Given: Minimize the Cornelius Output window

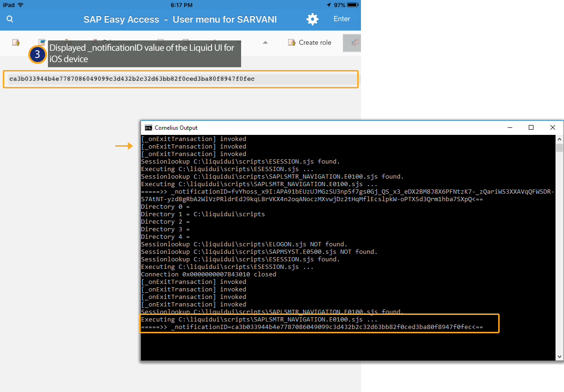Looking at the screenshot, I should [x=509, y=128].
